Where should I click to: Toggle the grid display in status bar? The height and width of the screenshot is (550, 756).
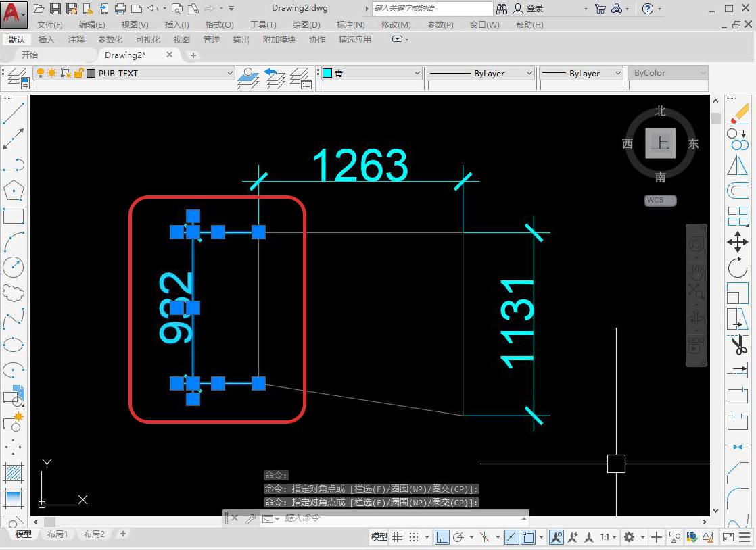coord(398,537)
